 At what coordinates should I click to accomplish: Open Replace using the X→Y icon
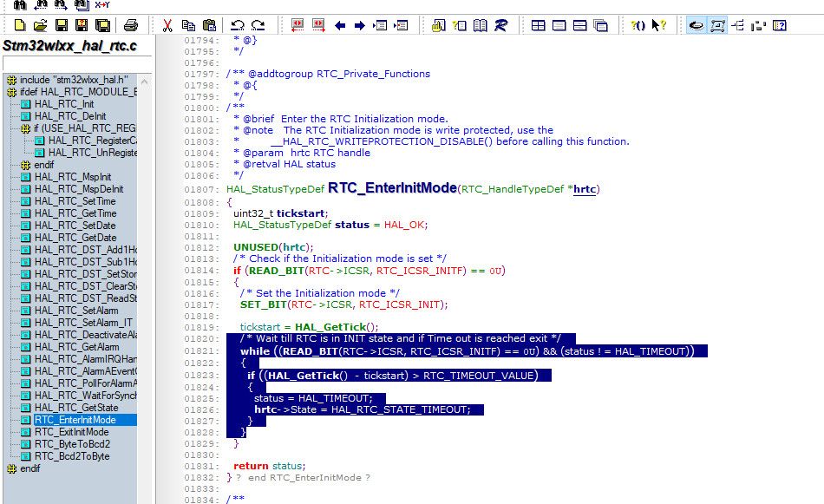pyautogui.click(x=102, y=4)
